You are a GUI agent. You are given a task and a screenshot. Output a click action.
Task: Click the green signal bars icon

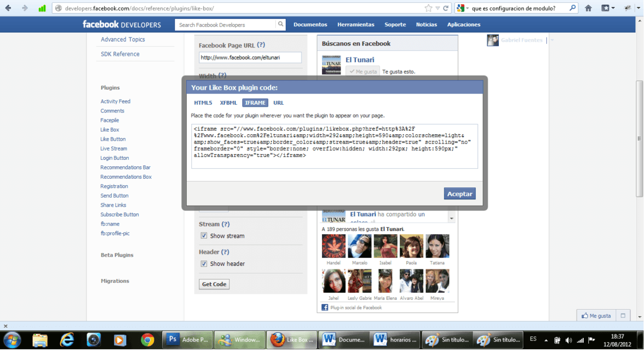pos(42,8)
